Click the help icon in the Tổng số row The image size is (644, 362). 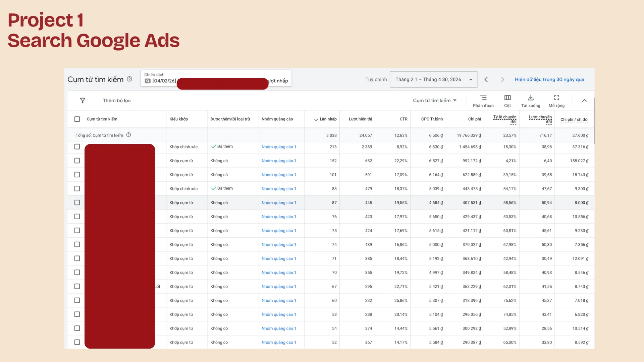click(x=129, y=135)
